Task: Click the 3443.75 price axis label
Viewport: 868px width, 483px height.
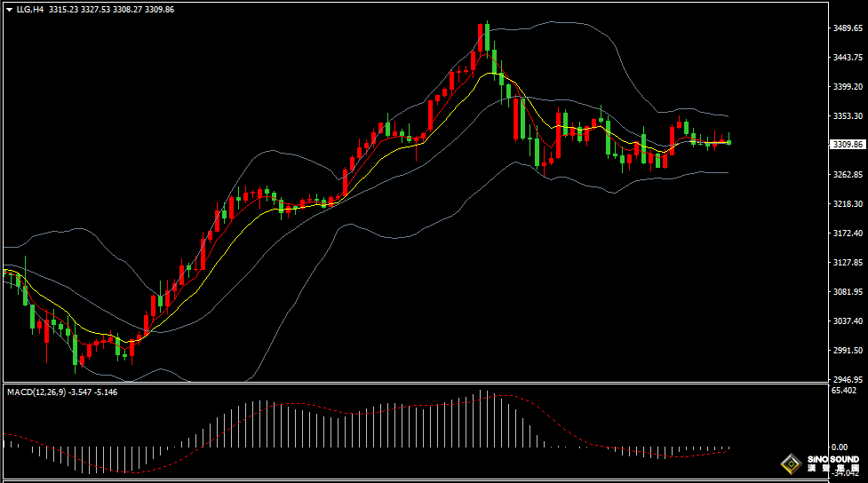Action: 848,58
